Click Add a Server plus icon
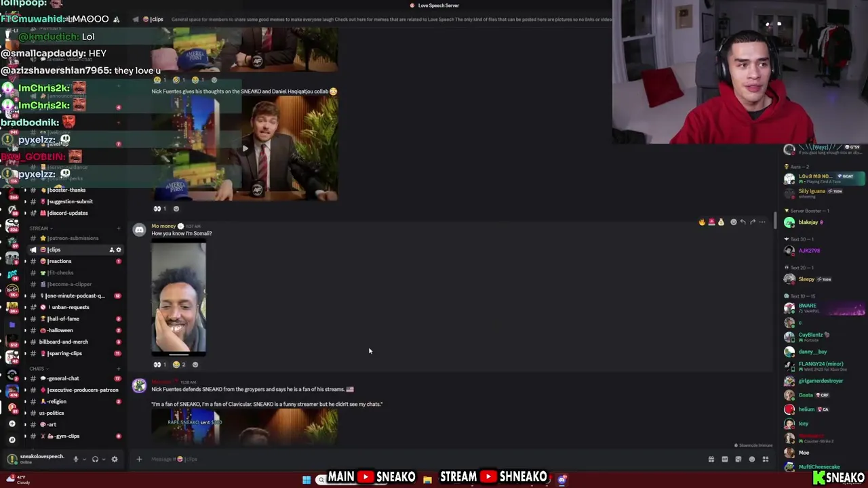 12,424
